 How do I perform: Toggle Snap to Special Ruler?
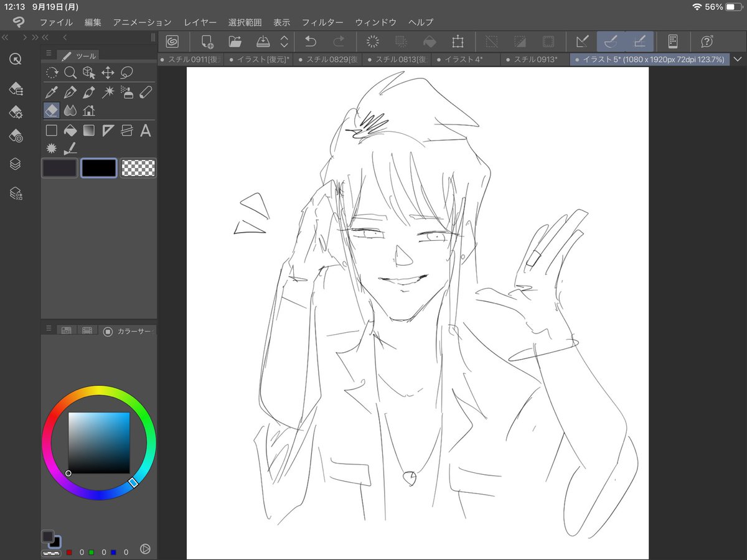click(x=611, y=42)
